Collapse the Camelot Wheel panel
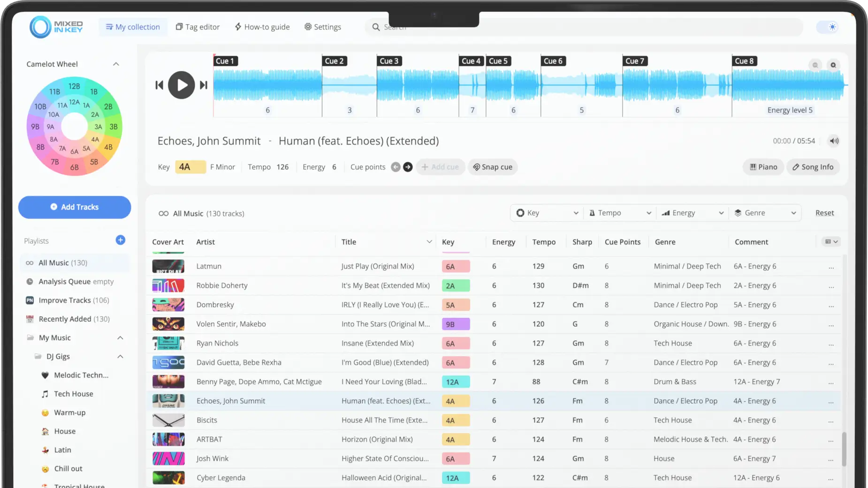Image resolution: width=868 pixels, height=488 pixels. (x=116, y=64)
